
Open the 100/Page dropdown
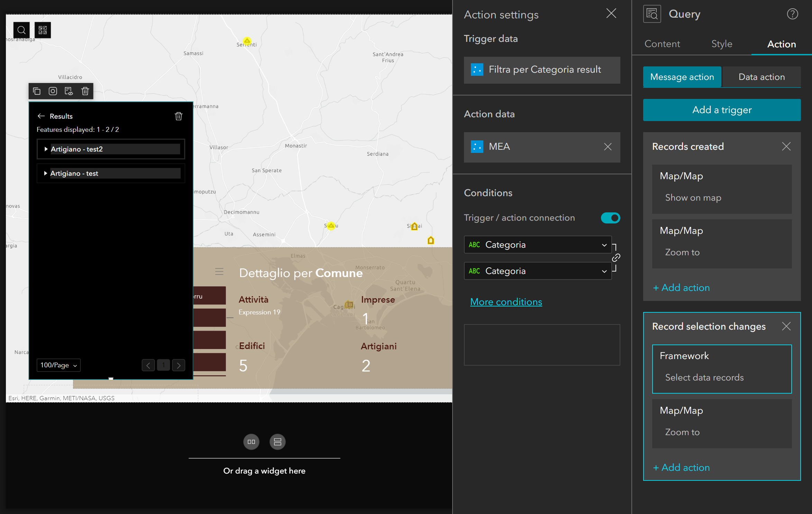pyautogui.click(x=58, y=365)
